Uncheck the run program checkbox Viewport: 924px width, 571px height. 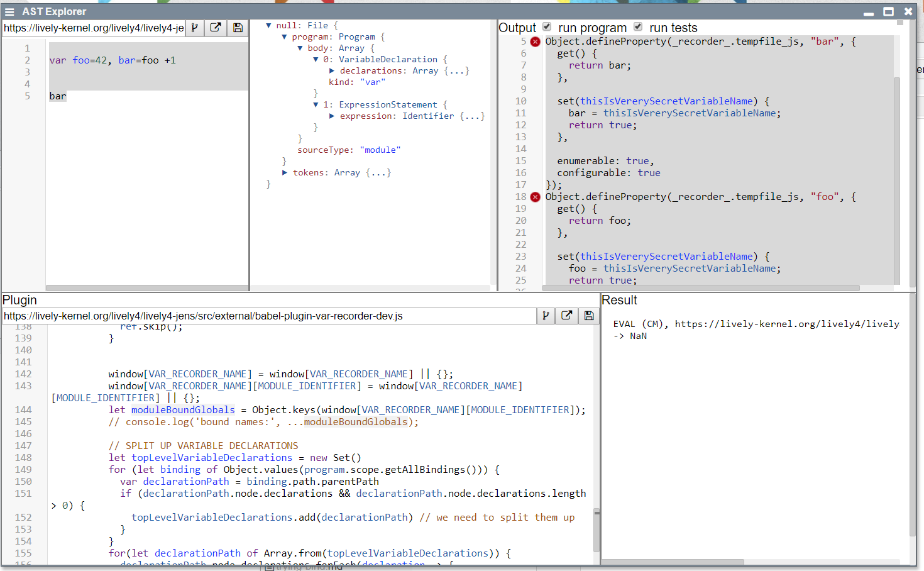tap(547, 26)
